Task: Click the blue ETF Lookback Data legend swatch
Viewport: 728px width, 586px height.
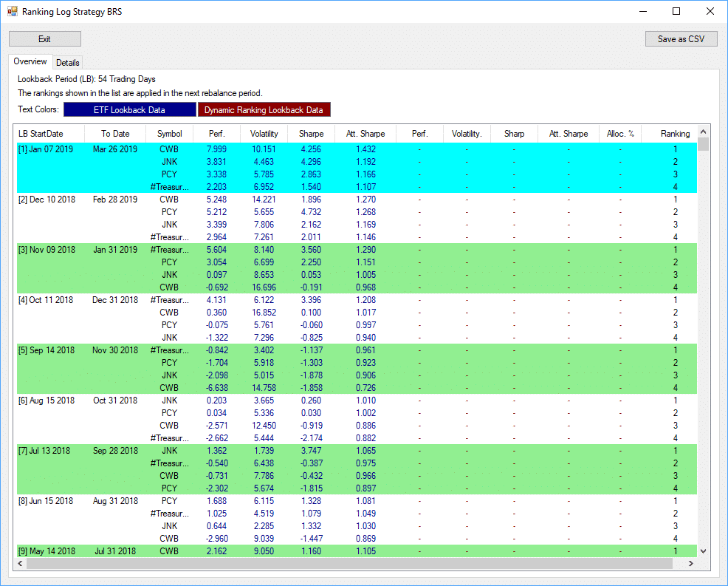Action: (x=129, y=109)
